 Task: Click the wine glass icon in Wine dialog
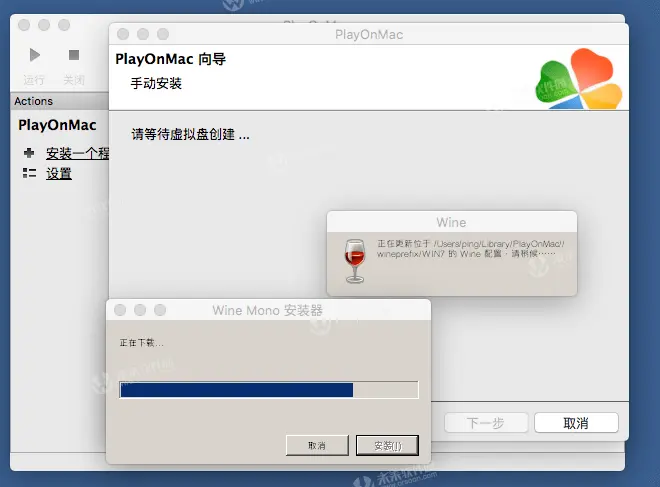pyautogui.click(x=355, y=261)
